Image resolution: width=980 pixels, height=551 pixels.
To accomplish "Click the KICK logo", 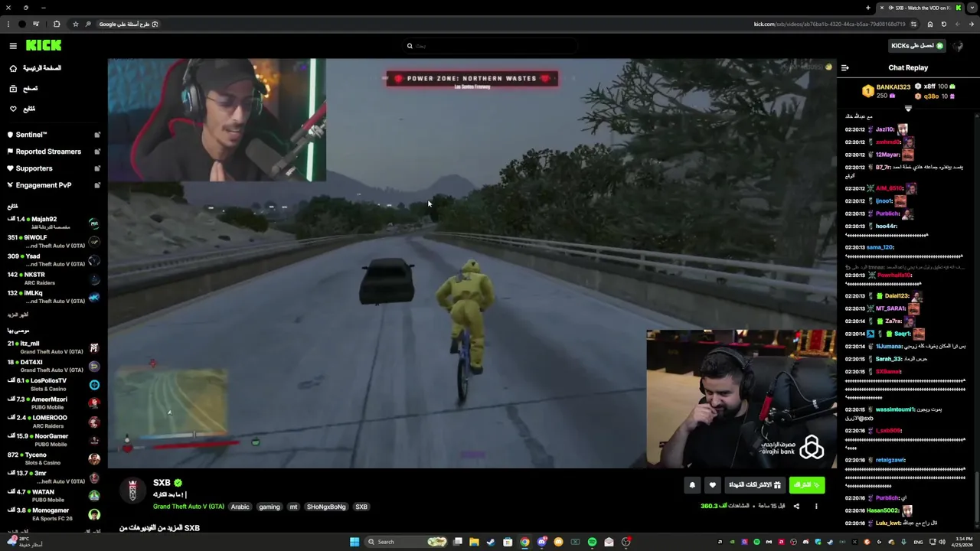I will click(44, 45).
